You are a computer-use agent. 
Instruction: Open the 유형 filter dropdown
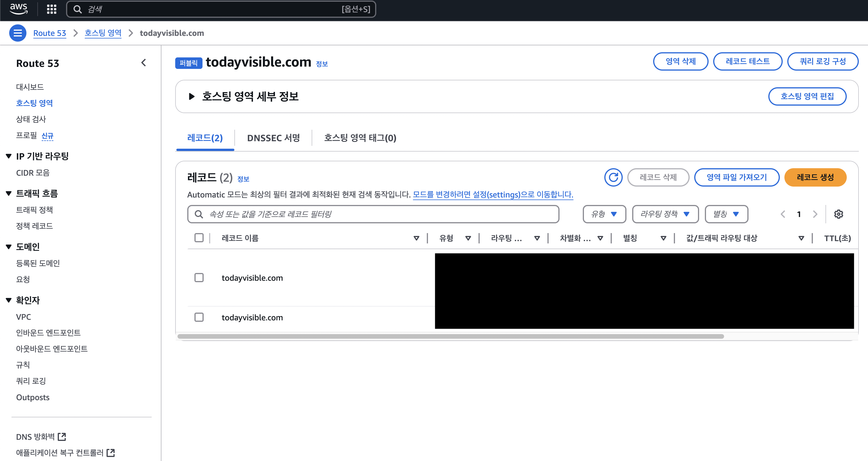604,214
